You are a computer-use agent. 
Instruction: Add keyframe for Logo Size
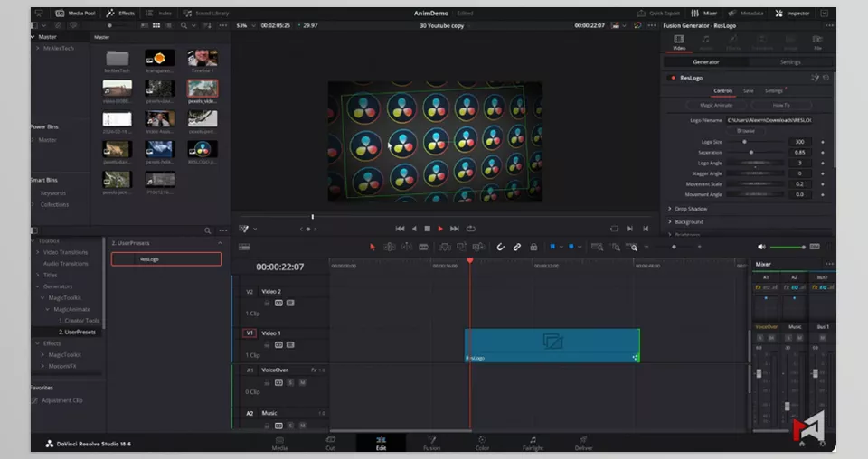pyautogui.click(x=823, y=142)
